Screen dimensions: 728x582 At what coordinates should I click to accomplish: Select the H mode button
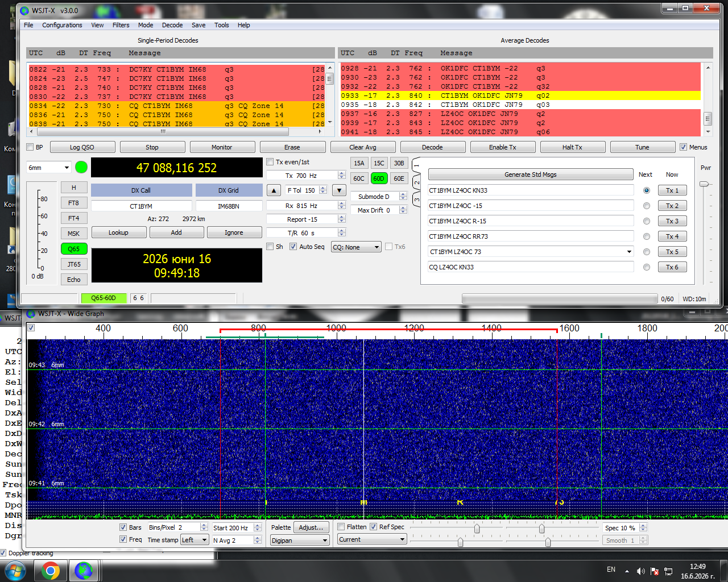click(x=74, y=188)
